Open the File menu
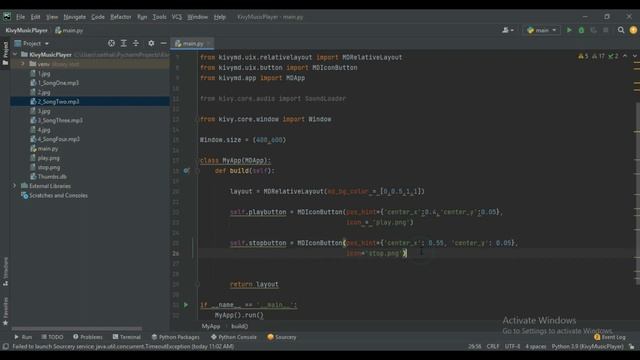 [x=20, y=17]
